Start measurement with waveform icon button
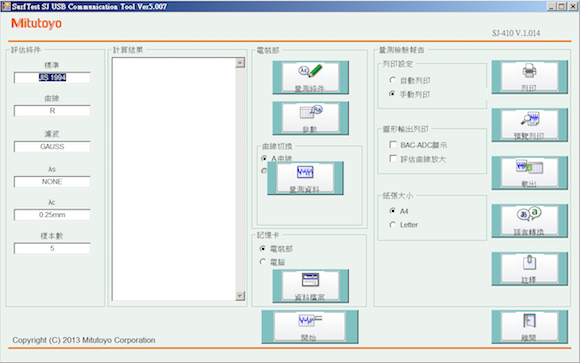 click(x=310, y=327)
